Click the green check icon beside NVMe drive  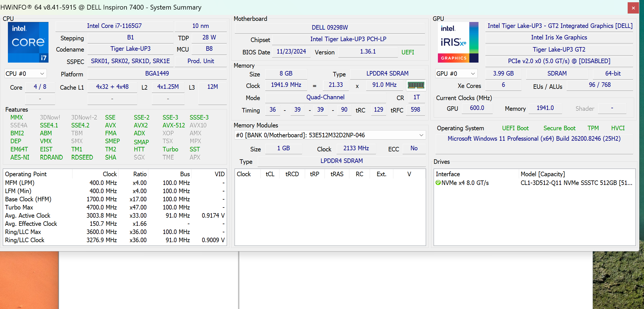point(438,183)
